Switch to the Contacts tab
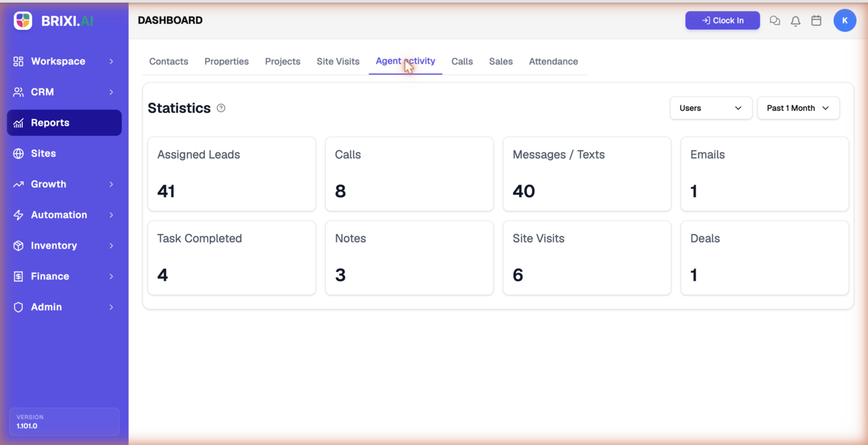 coord(168,61)
